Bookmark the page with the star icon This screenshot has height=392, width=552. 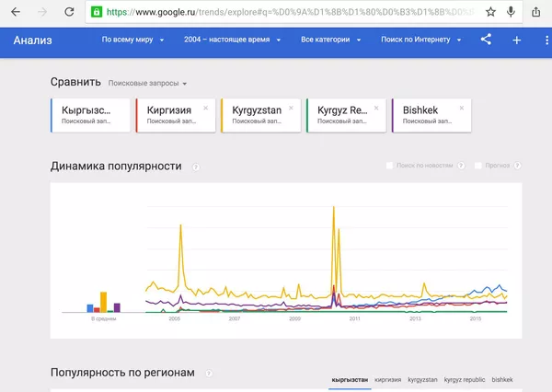490,13
